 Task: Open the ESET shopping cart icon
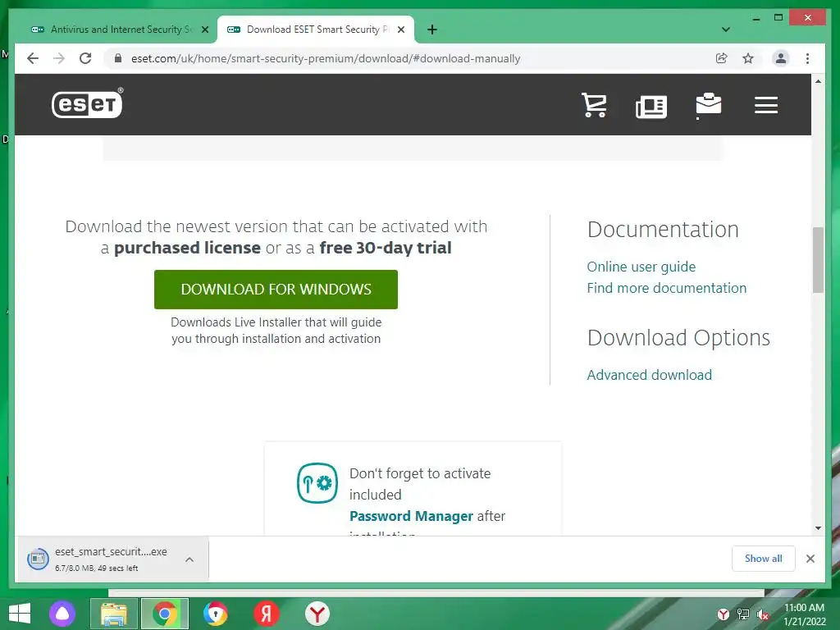pyautogui.click(x=594, y=105)
